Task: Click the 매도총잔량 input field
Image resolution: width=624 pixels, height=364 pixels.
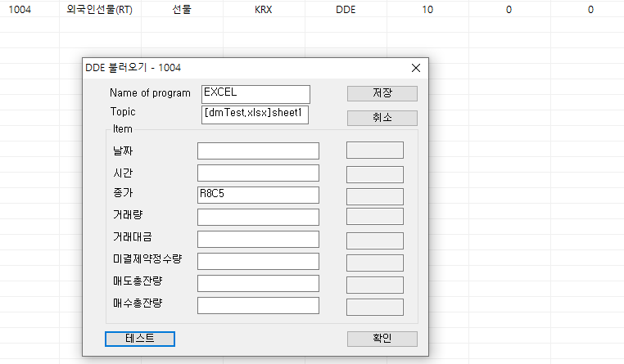Action: point(258,283)
